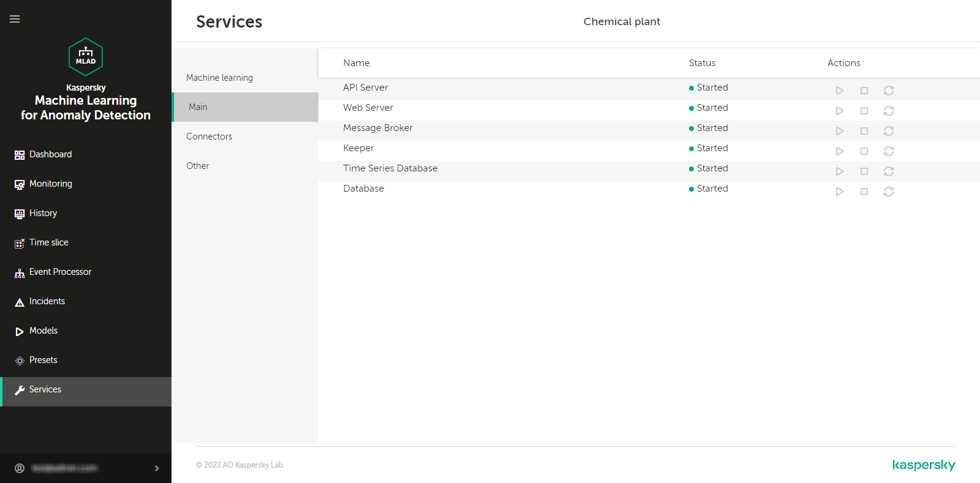
Task: Open the Event Processor page
Action: coord(60,272)
